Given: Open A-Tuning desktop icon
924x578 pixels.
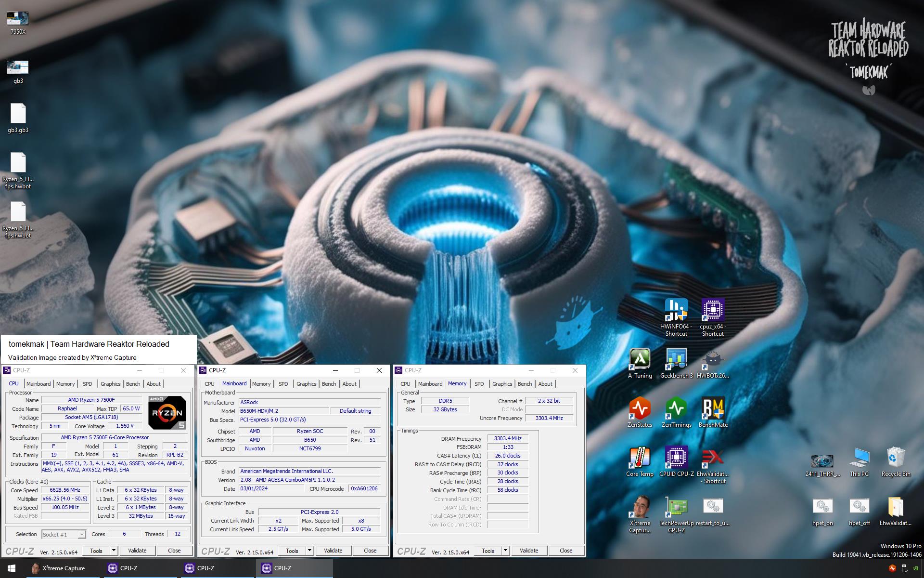Looking at the screenshot, I should 640,363.
